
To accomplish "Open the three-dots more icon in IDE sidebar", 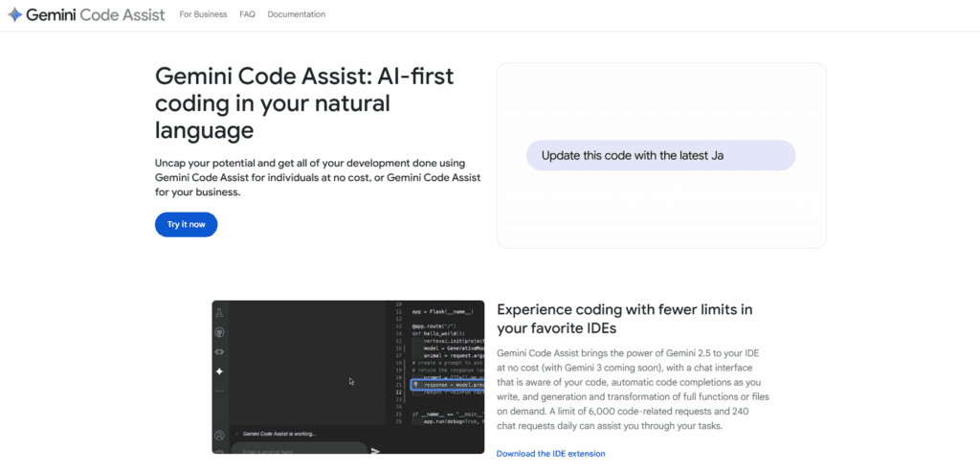I will pyautogui.click(x=219, y=392).
